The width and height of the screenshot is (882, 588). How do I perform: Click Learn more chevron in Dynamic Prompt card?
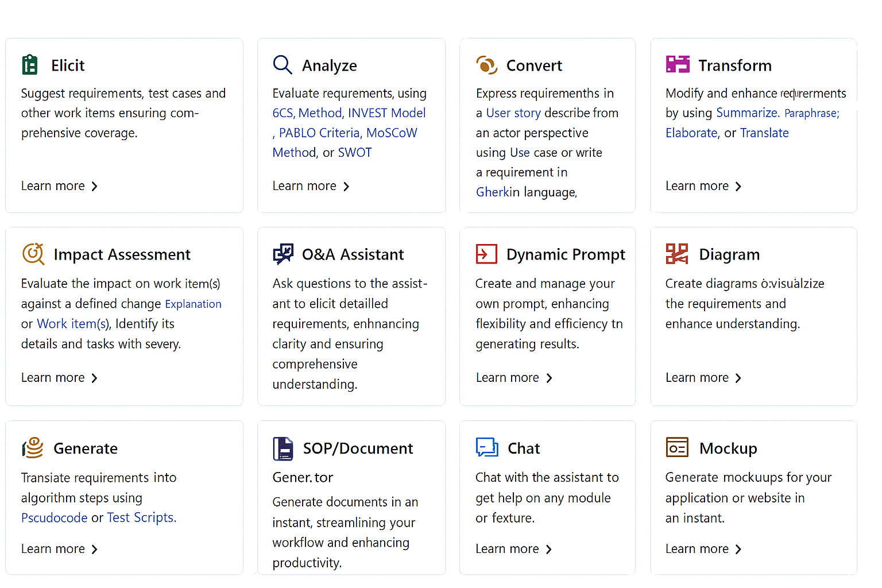pyautogui.click(x=549, y=378)
